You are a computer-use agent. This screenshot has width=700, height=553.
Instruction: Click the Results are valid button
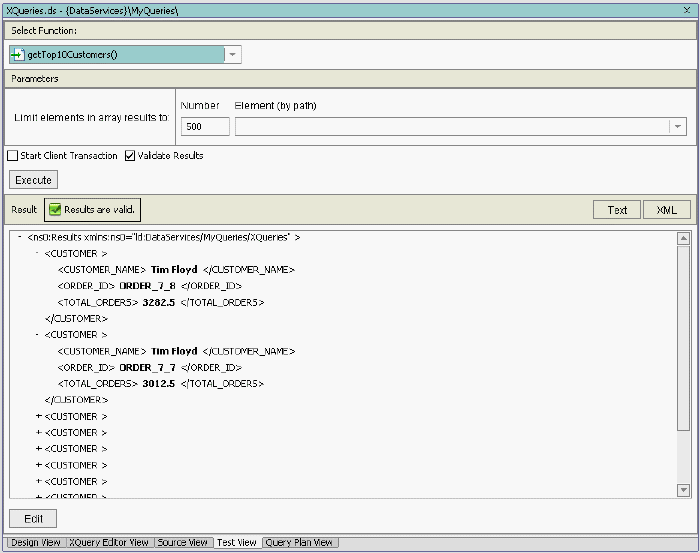pos(92,210)
